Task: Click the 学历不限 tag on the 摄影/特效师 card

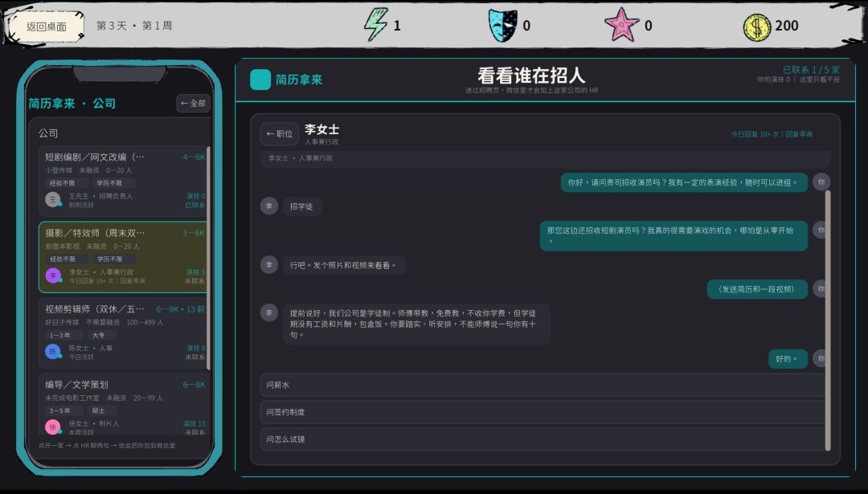Action: [x=113, y=259]
